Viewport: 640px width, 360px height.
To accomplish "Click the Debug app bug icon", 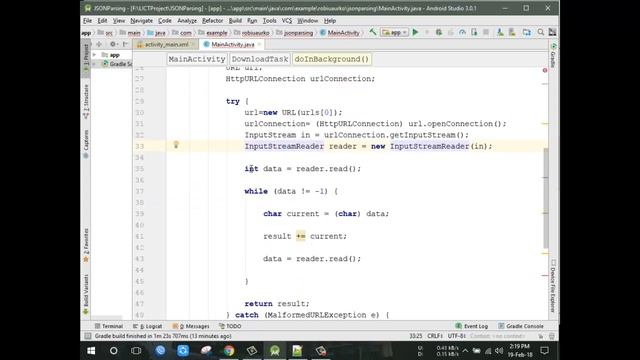I will [x=439, y=32].
